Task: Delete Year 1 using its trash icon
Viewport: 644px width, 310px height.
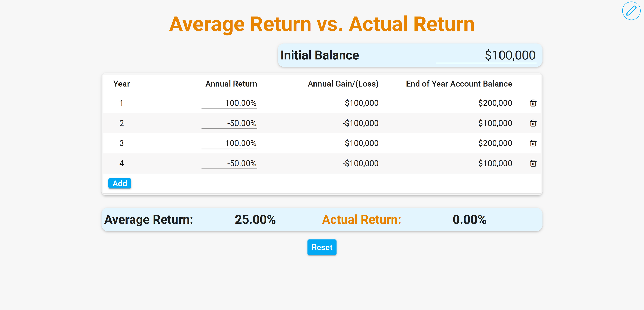Action: [533, 103]
